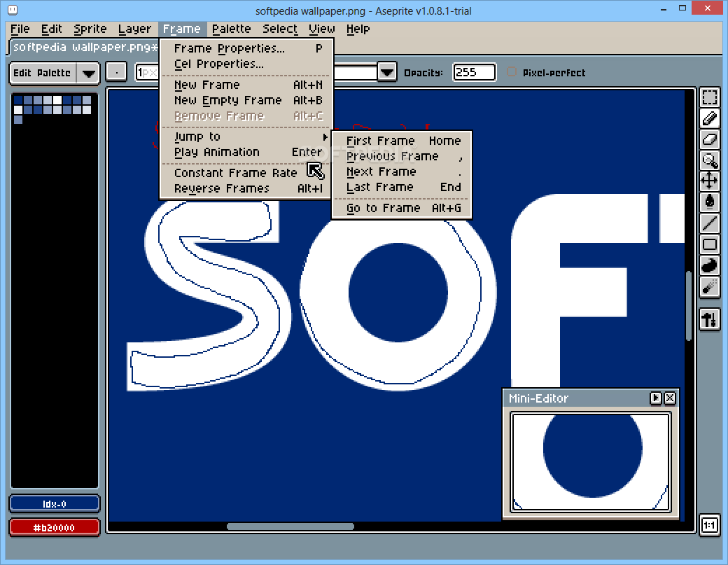Open the View menu

tap(322, 29)
